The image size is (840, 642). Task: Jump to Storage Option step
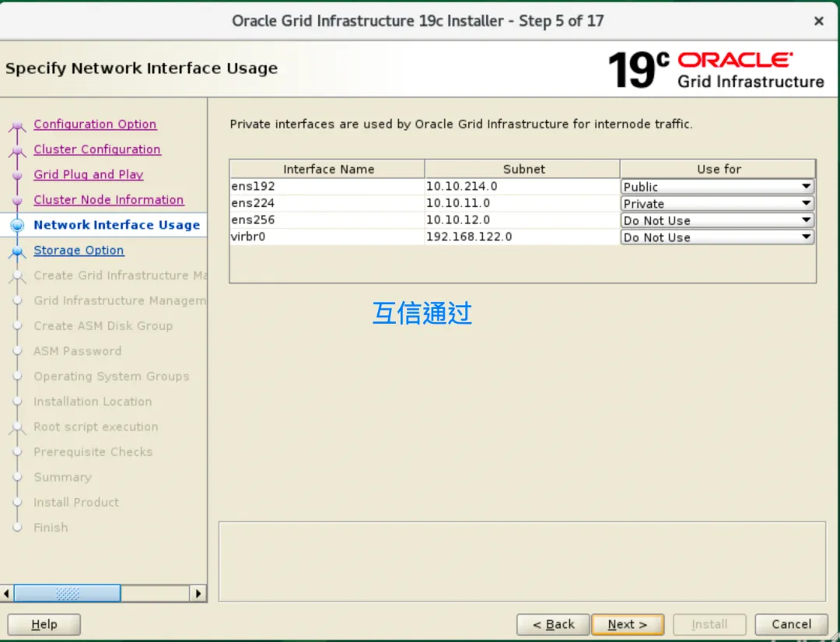point(79,251)
